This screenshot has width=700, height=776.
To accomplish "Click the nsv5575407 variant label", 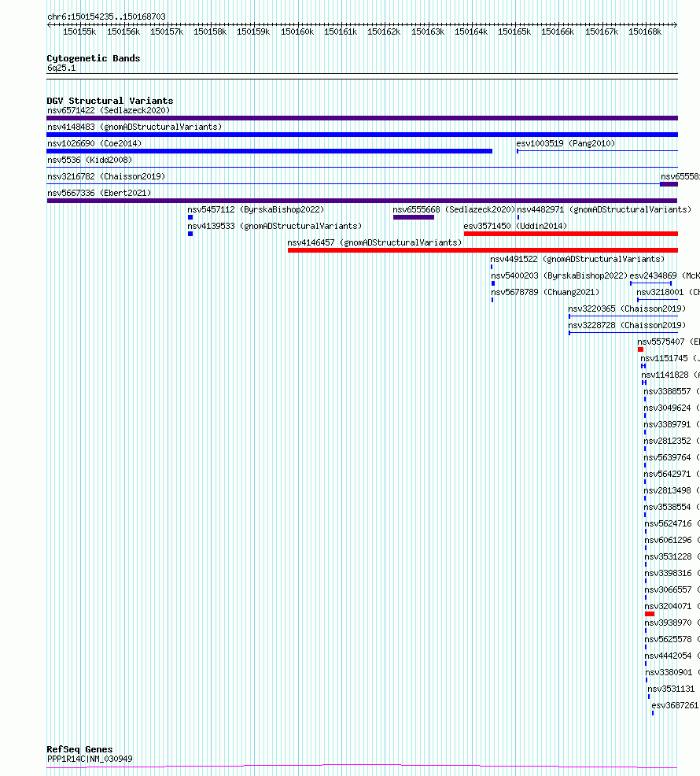I will [x=669, y=342].
